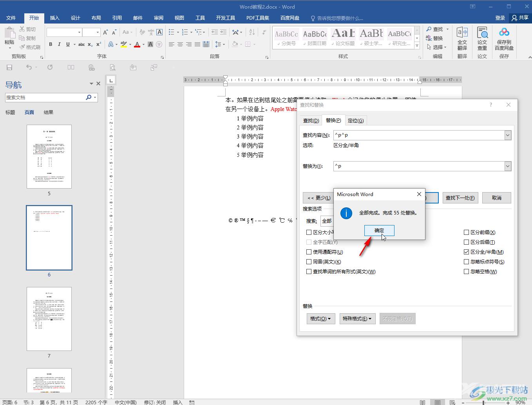Expand the 替换为 history dropdown

508,166
